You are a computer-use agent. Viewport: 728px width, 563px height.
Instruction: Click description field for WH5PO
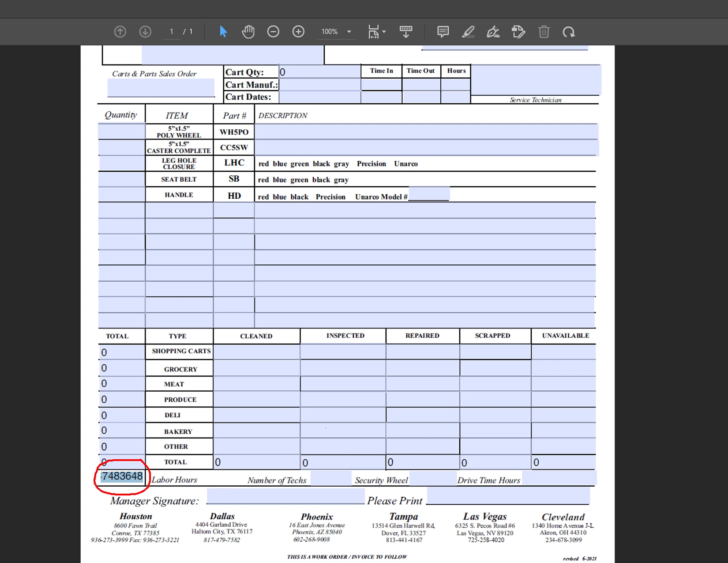tap(426, 132)
